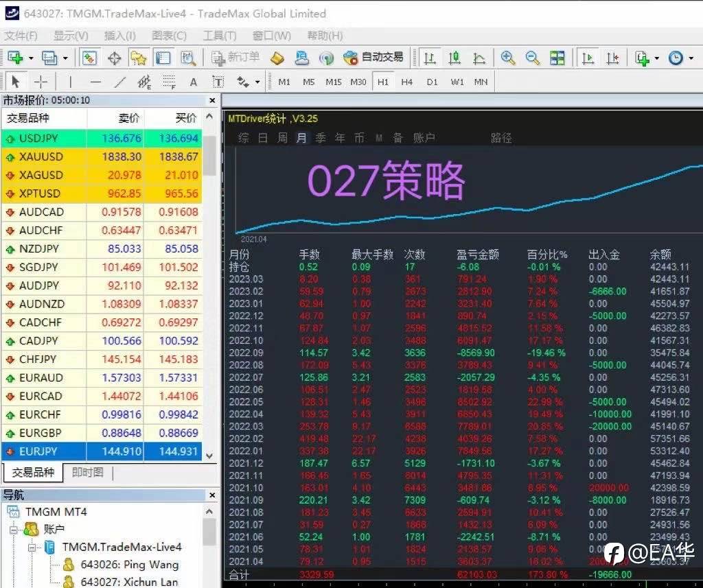Viewport: 703px width, 588px height.
Task: Open the 帮助(H) menu
Action: 325,36
